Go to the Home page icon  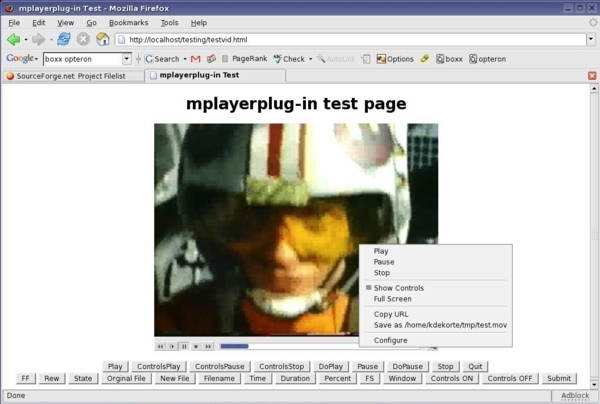[x=103, y=39]
